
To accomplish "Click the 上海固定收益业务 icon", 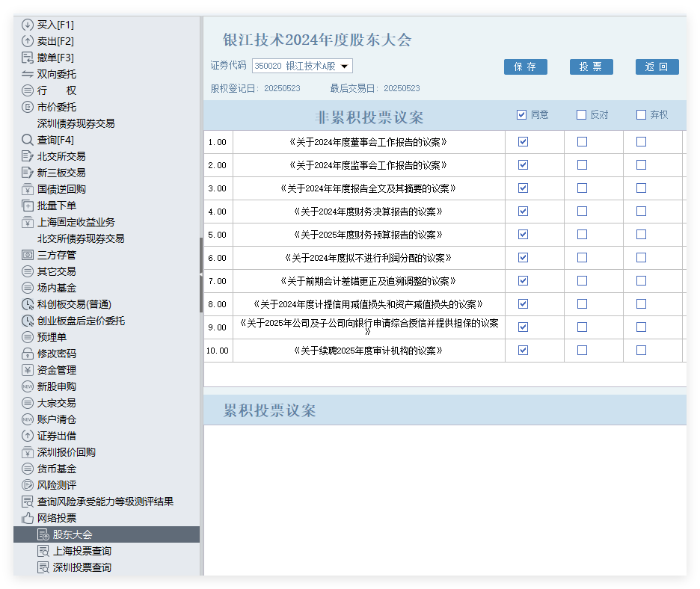I will click(x=28, y=222).
